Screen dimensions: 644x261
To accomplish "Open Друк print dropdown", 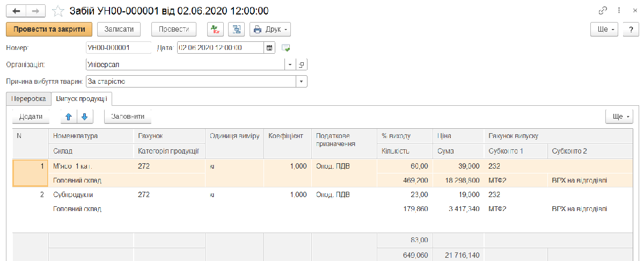I will [270, 29].
